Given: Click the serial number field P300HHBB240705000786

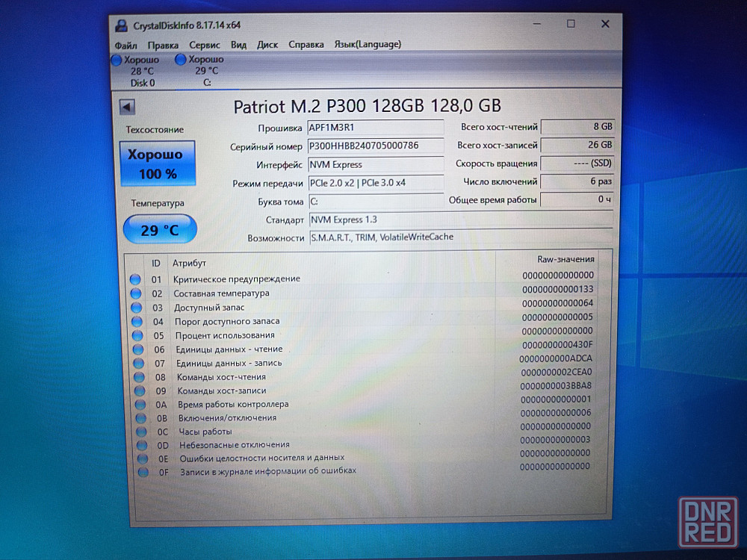Looking at the screenshot, I should pos(376,146).
